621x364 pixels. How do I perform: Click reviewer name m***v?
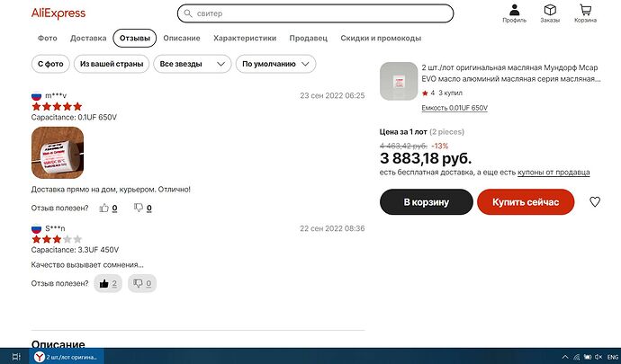tap(56, 95)
